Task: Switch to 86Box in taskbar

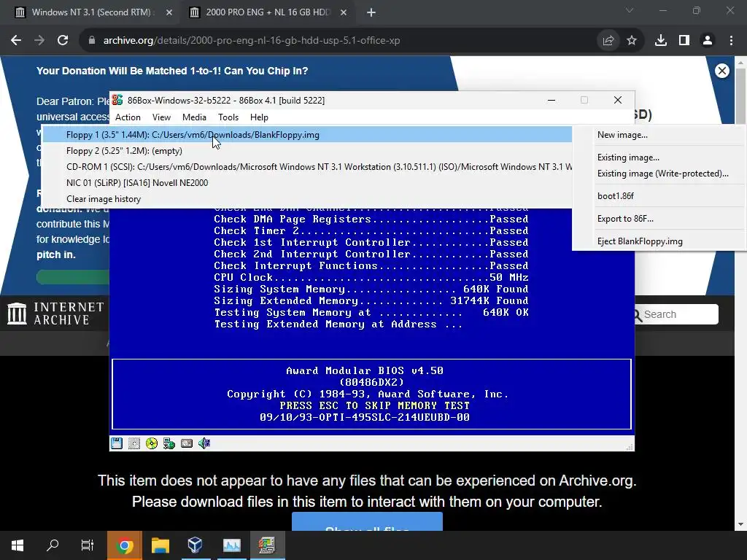Action: click(x=267, y=545)
